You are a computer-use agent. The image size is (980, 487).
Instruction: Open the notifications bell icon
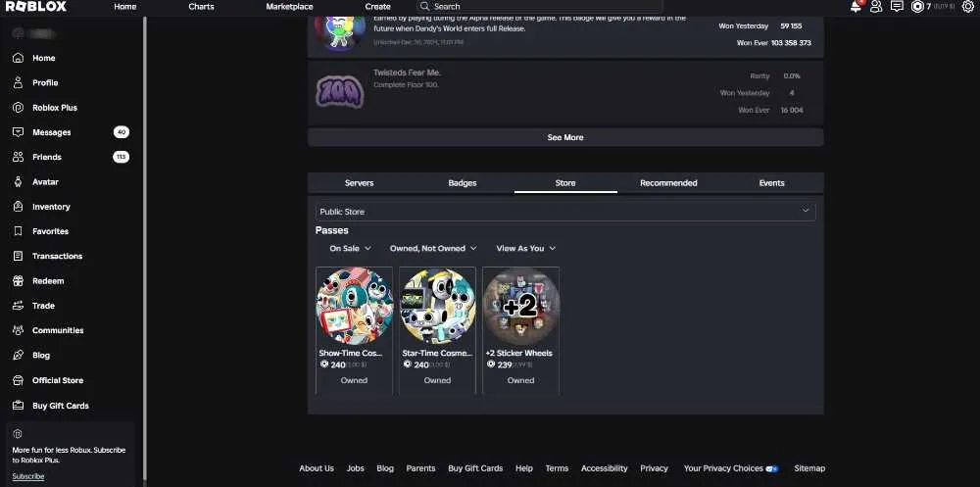coord(856,7)
